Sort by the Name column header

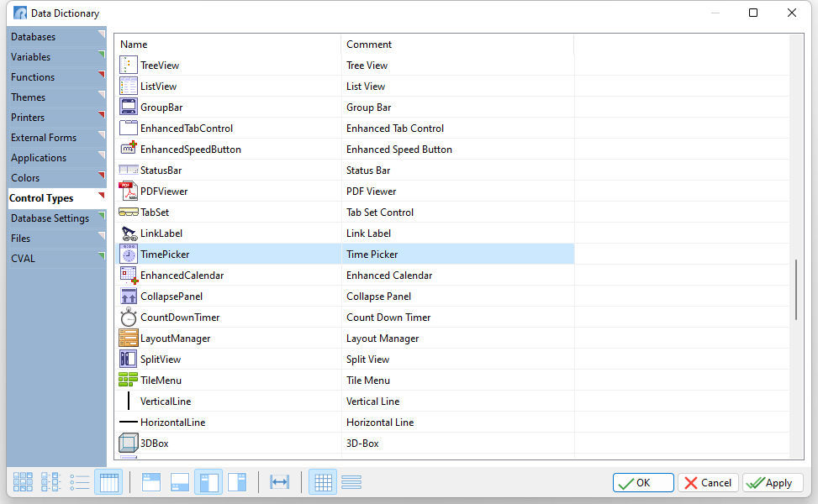pos(228,45)
